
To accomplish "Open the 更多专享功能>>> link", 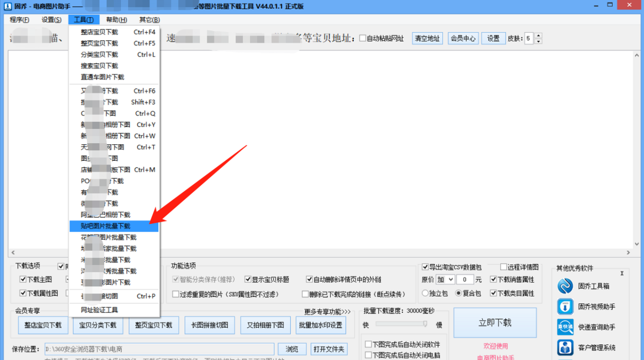I will coord(328,311).
